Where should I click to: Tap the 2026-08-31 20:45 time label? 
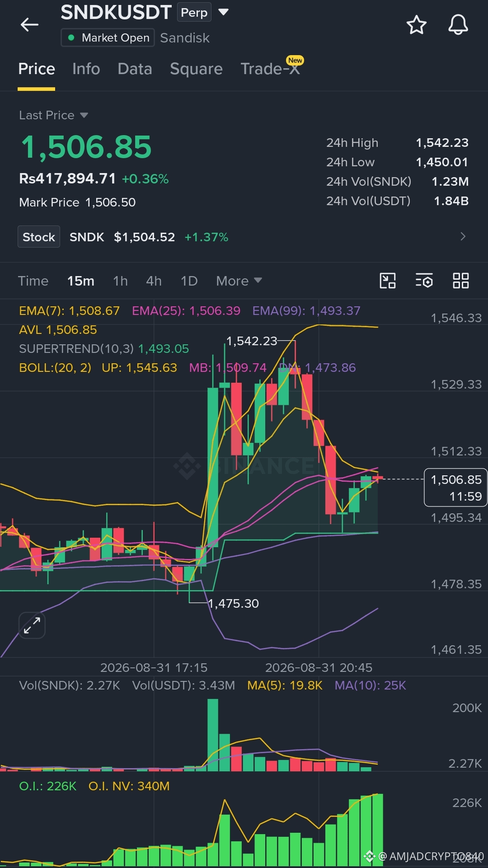click(x=319, y=668)
